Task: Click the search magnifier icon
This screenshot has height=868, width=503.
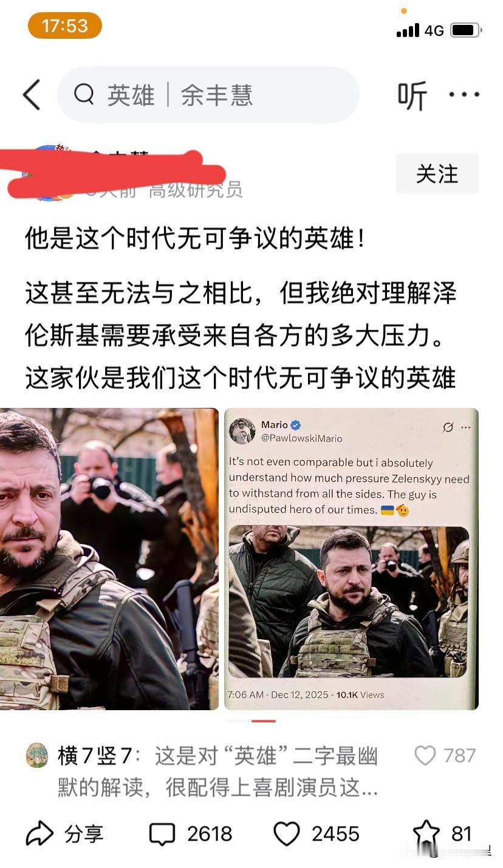Action: click(84, 95)
